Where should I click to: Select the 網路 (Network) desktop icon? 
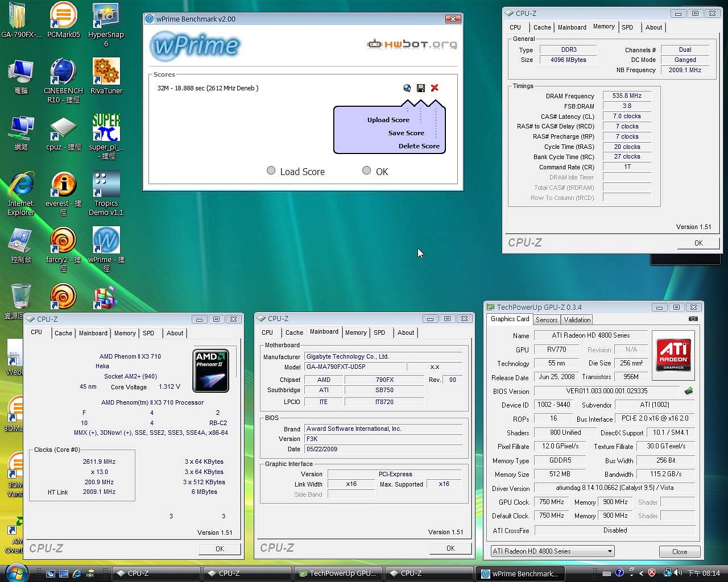[x=20, y=132]
